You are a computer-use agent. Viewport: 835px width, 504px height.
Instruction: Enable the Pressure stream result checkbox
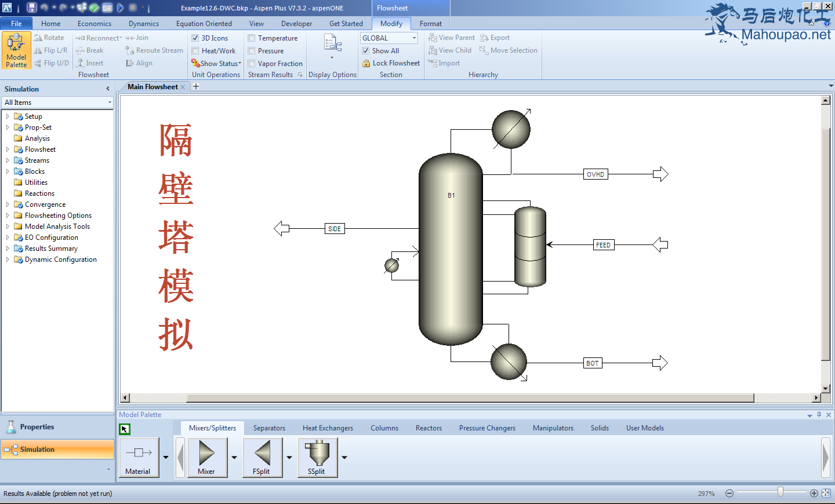pyautogui.click(x=252, y=51)
